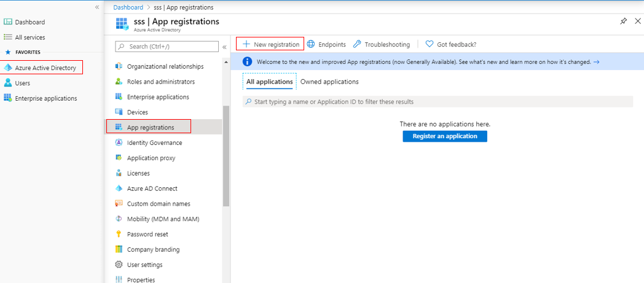Select Identity Governance text in menu
The height and width of the screenshot is (283, 644).
[154, 143]
